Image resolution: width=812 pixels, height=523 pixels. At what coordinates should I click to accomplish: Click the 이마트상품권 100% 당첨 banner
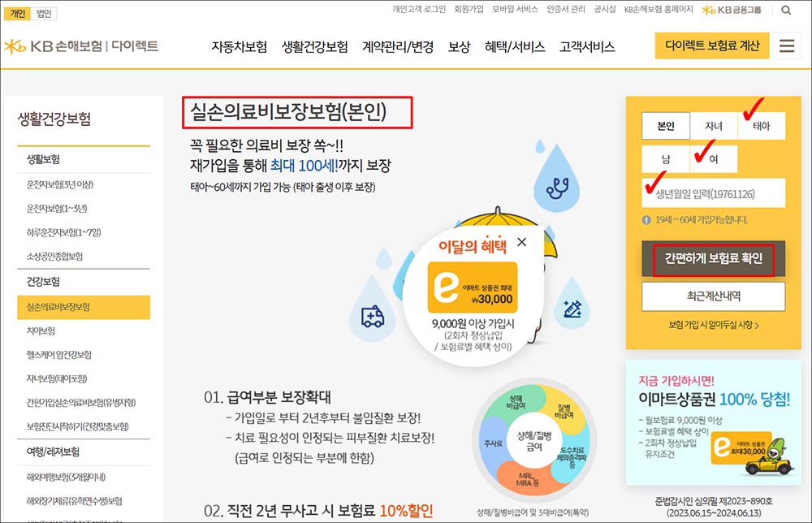[714, 422]
